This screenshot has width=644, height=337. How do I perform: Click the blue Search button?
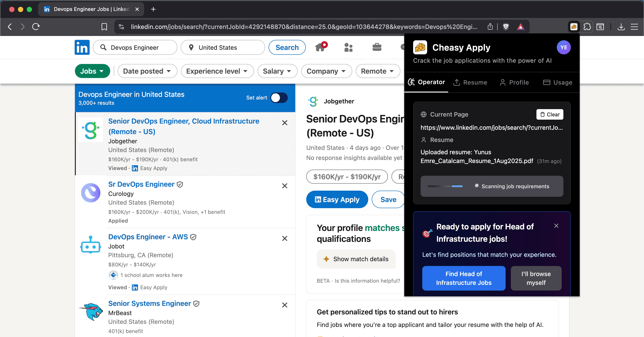[x=287, y=47]
